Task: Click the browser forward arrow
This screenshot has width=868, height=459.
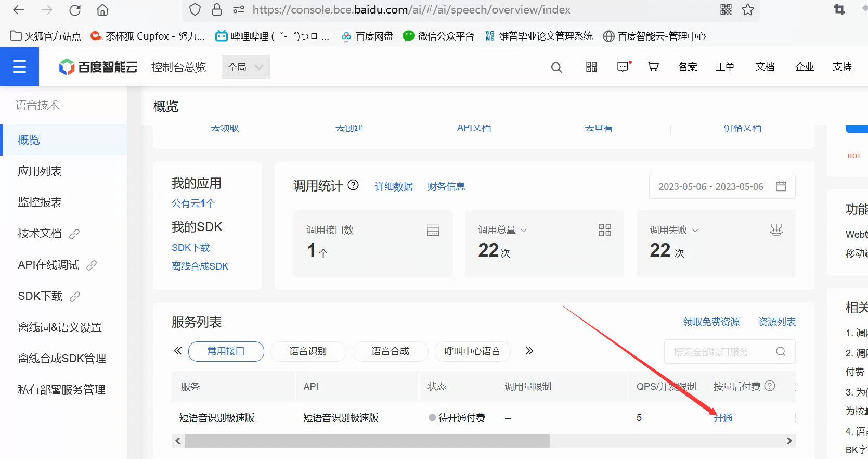Action: click(47, 10)
